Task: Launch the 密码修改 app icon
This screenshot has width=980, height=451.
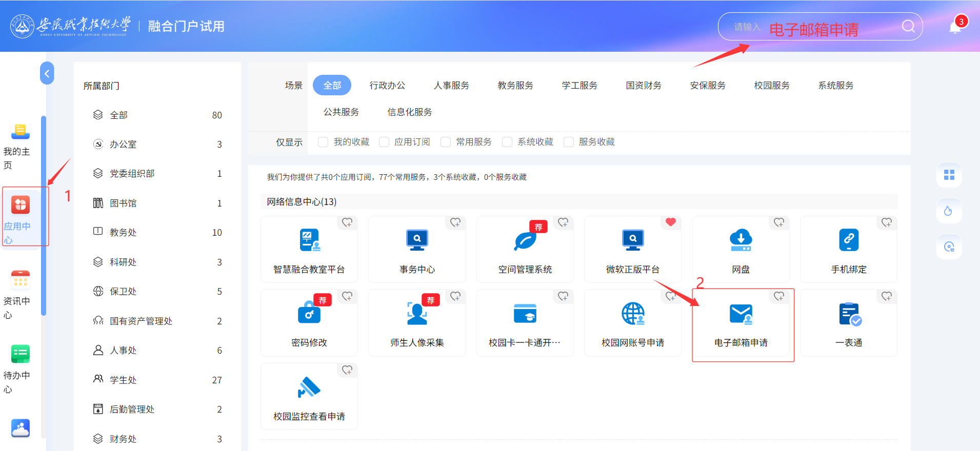Action: (309, 313)
